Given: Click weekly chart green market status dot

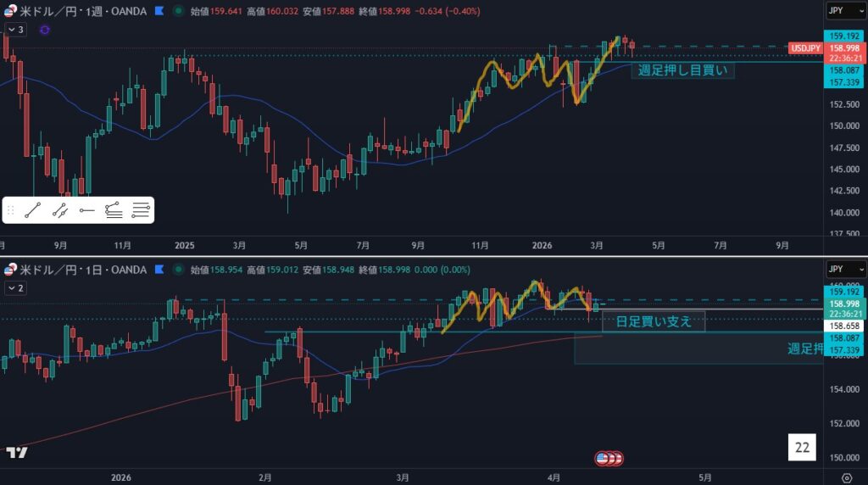Looking at the screenshot, I should [x=177, y=12].
